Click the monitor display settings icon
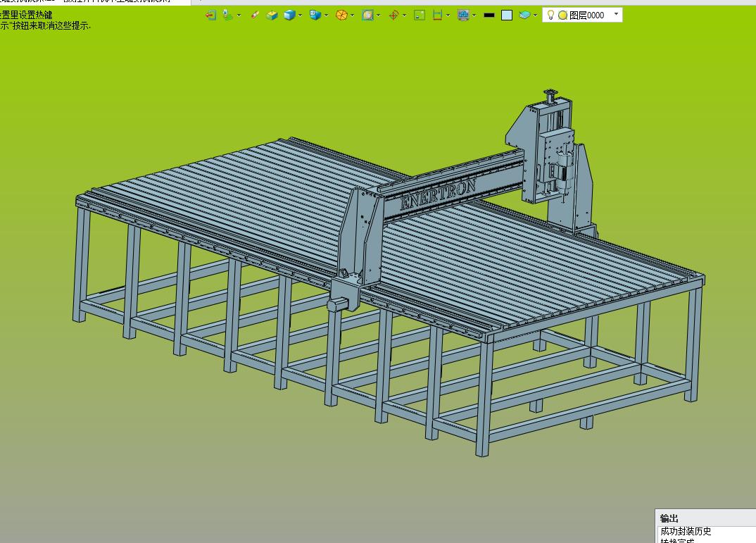This screenshot has width=756, height=543. point(463,15)
